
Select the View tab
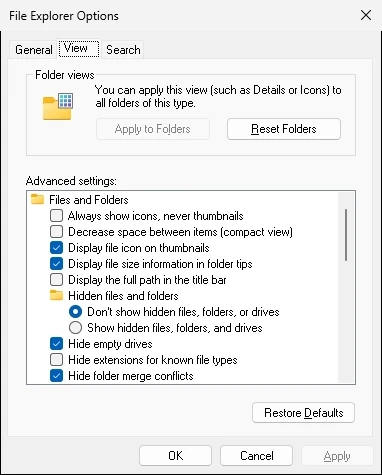coord(79,49)
